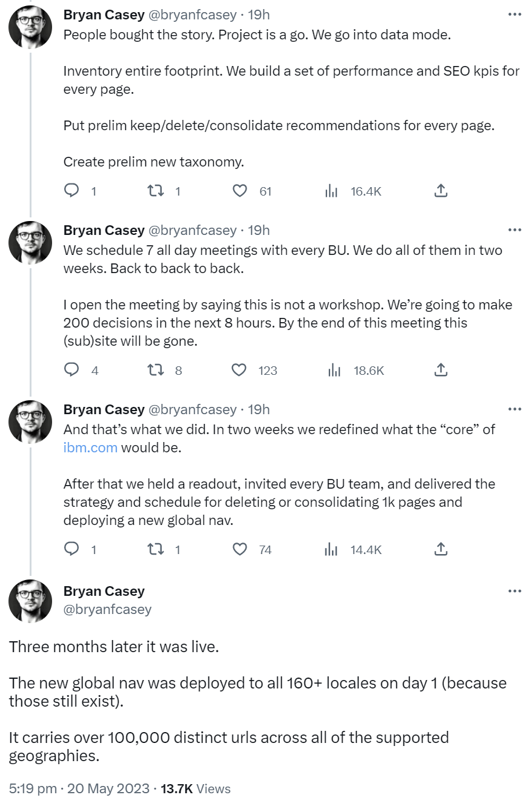Reply to the tweet with 4 replies
Screen dimensions: 527x812
click(x=72, y=370)
